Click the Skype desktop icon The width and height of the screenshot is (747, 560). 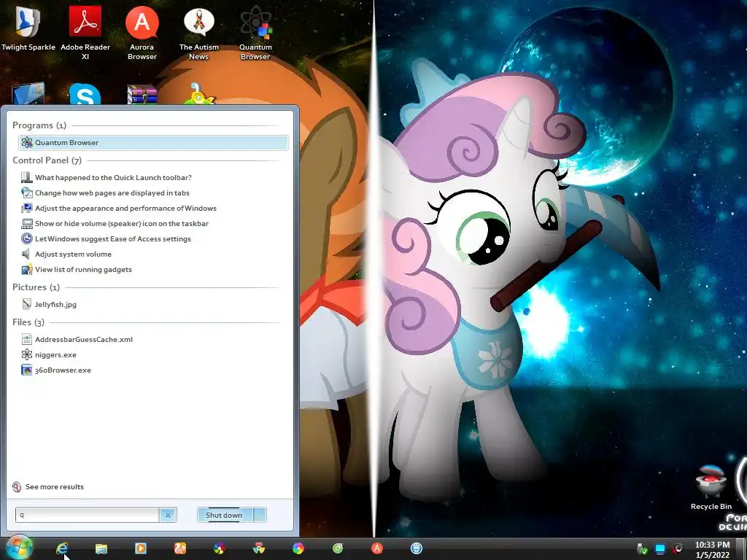coord(85,94)
